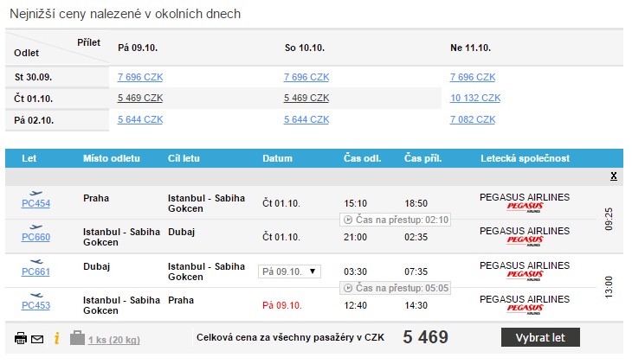This screenshot has width=632, height=364.
Task: Select the 7 082 CZK price
Action: [473, 119]
